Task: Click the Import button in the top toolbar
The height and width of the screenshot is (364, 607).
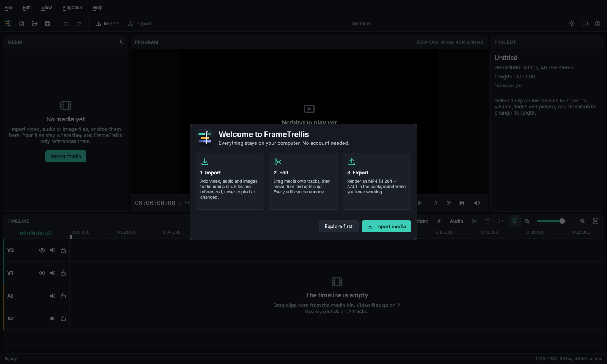Action: point(107,24)
